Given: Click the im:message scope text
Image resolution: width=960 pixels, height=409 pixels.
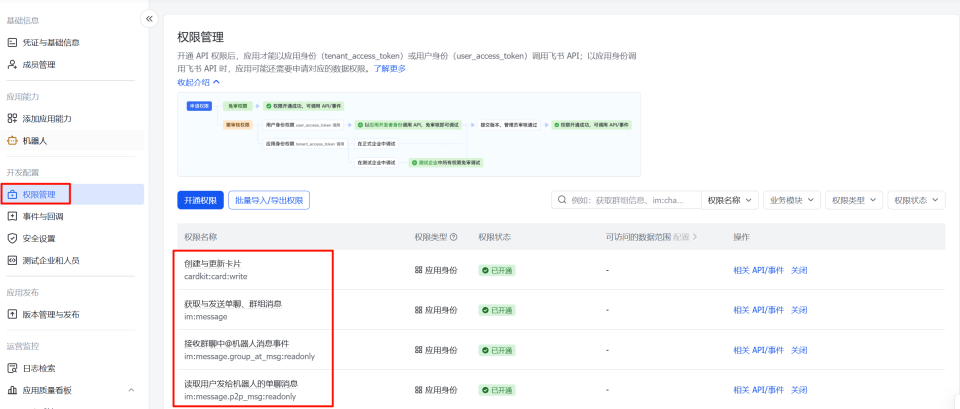Looking at the screenshot, I should [206, 317].
